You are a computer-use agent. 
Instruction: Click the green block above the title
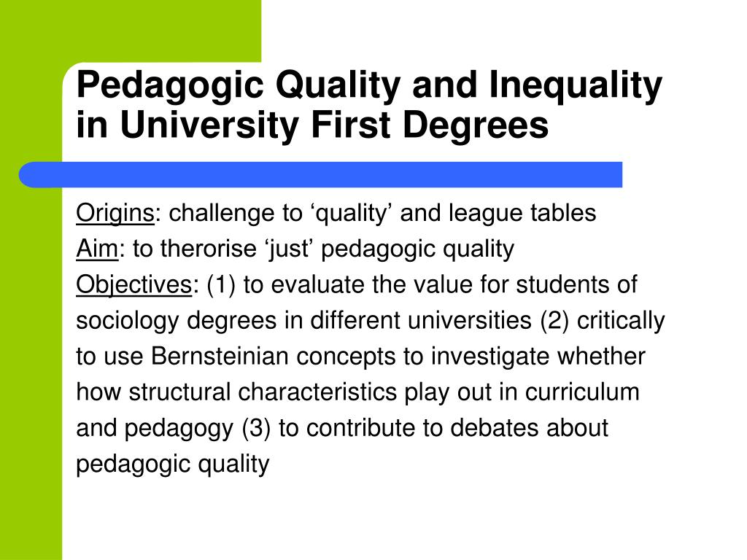(131, 31)
